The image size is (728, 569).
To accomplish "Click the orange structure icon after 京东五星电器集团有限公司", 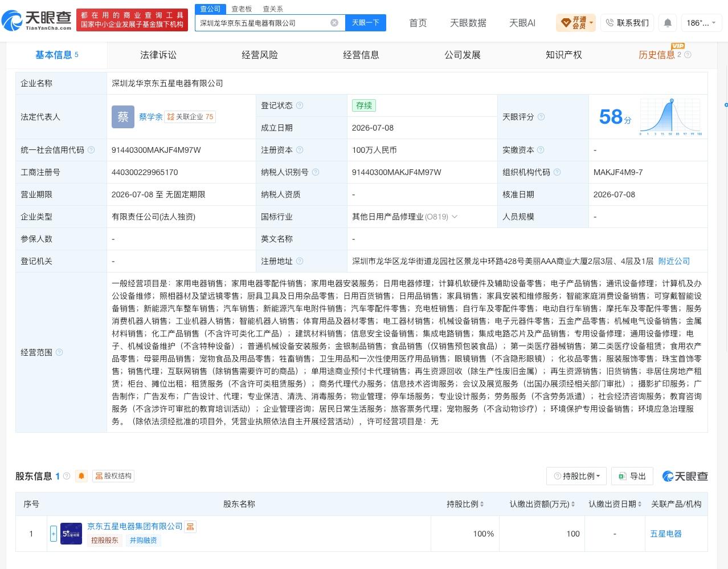I will 190,526.
